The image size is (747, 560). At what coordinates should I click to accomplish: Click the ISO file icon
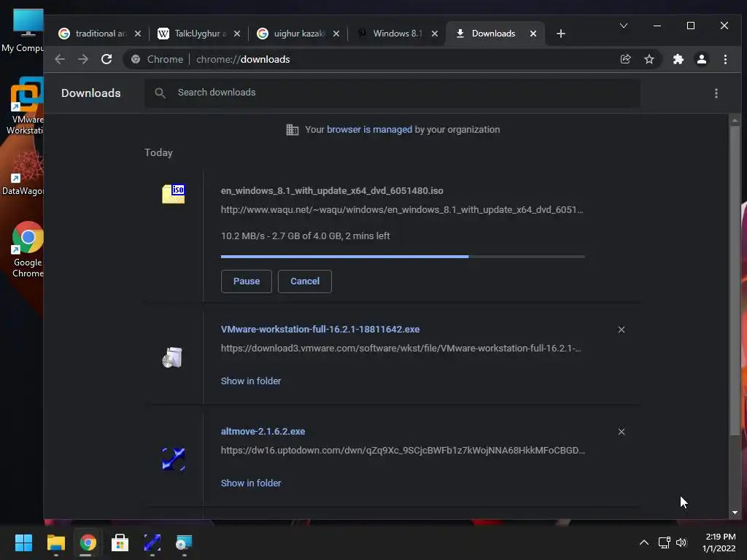click(x=174, y=194)
